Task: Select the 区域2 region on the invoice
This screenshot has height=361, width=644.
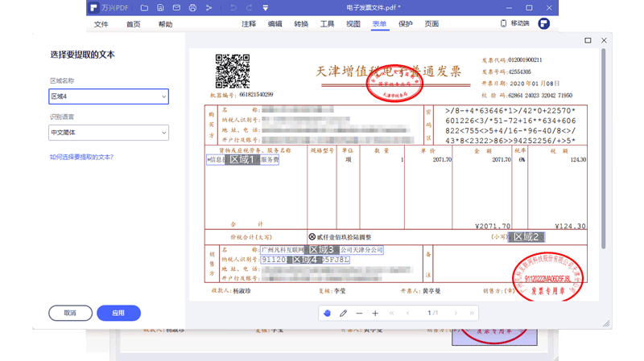Action: coord(526,236)
